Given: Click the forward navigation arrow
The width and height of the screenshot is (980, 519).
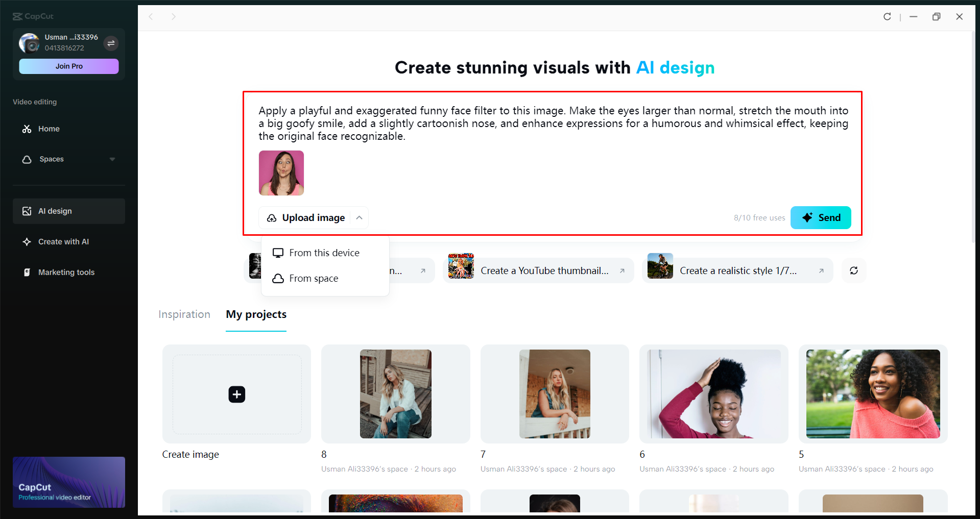Looking at the screenshot, I should [174, 16].
